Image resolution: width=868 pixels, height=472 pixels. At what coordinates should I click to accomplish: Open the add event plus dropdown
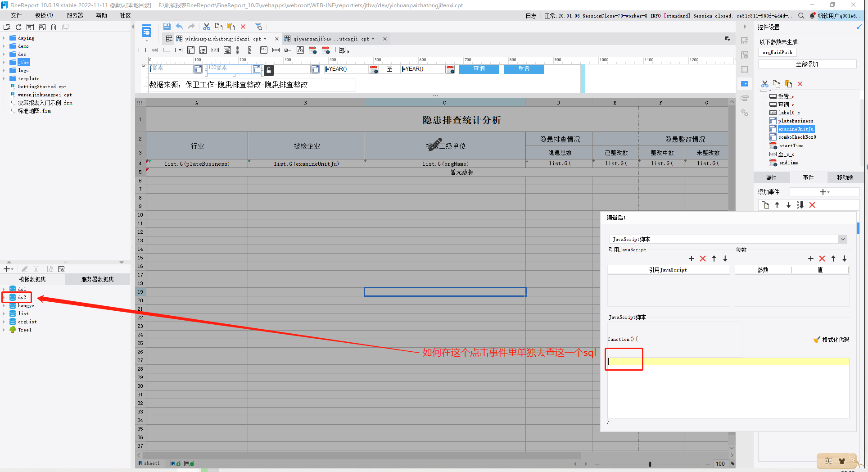click(825, 192)
